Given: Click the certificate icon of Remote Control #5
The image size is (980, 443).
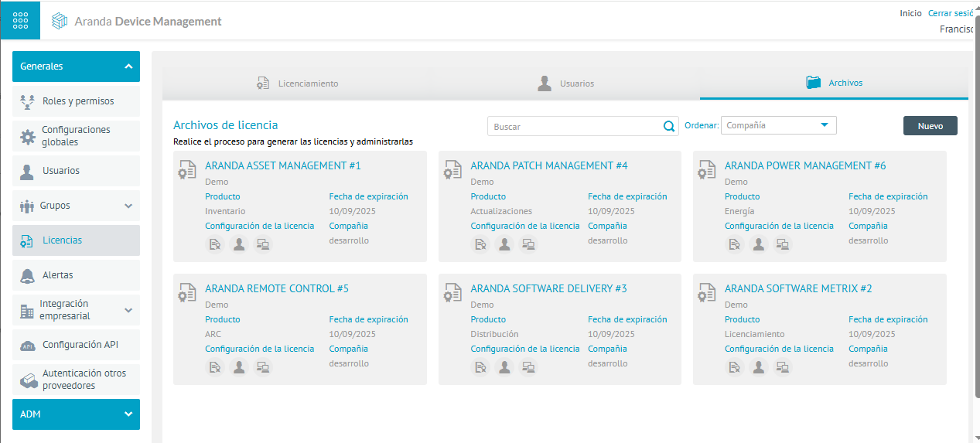Looking at the screenshot, I should tap(187, 293).
